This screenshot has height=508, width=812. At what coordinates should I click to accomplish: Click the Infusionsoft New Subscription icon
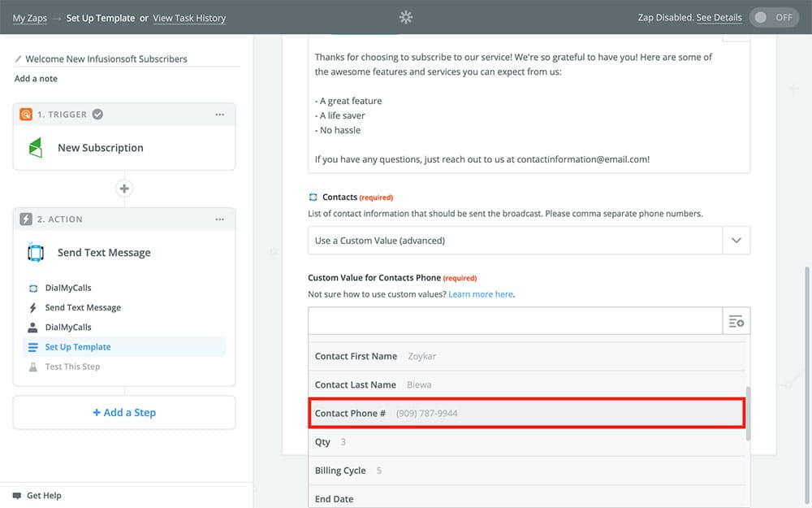tap(36, 148)
